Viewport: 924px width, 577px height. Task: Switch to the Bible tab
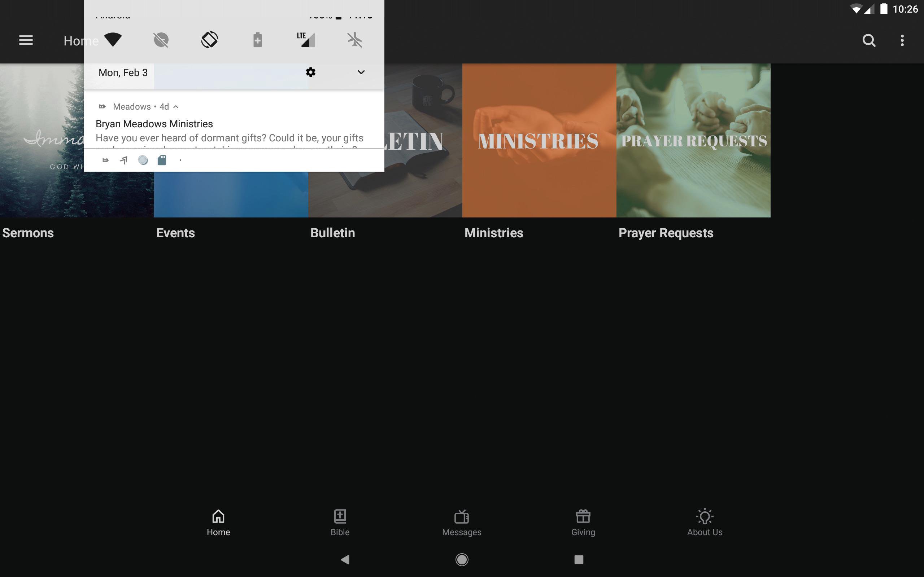(340, 523)
